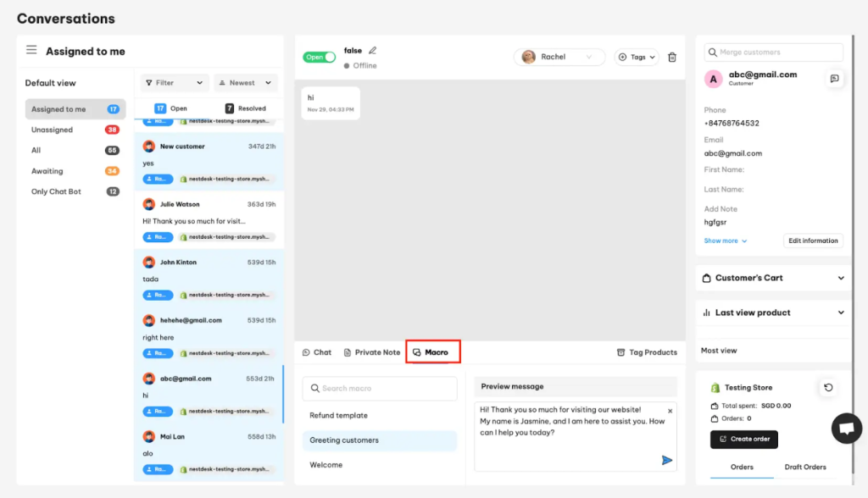This screenshot has height=498, width=868.
Task: Click the Private Note icon
Action: click(x=348, y=351)
